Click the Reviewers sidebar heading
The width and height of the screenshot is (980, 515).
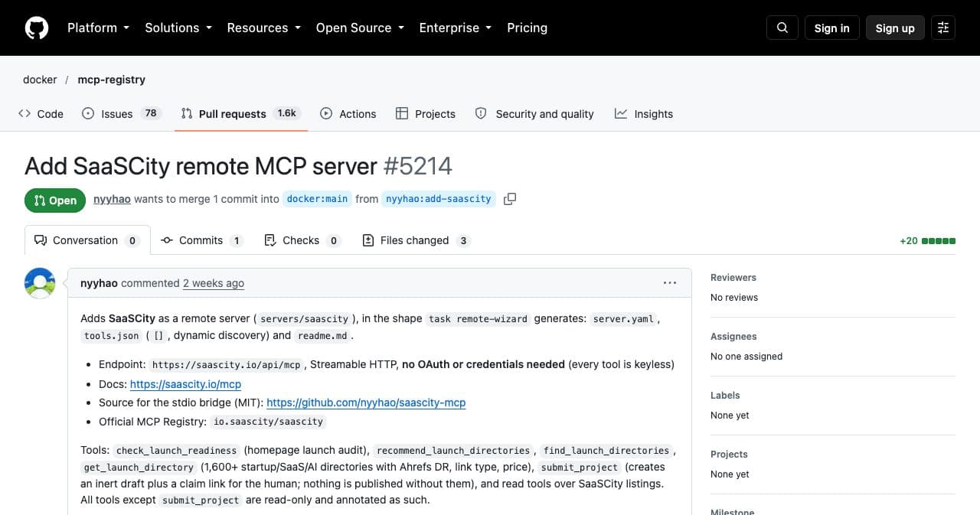coord(733,278)
